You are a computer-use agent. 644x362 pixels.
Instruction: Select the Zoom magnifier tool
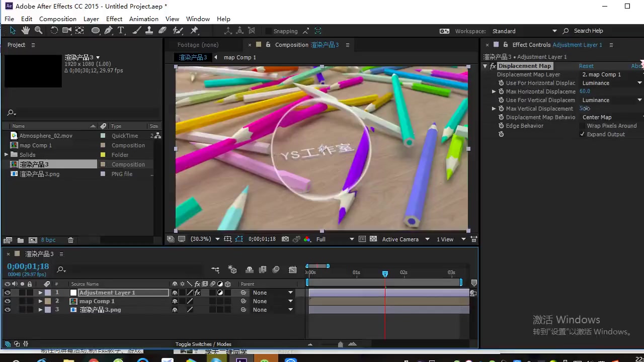[39, 31]
